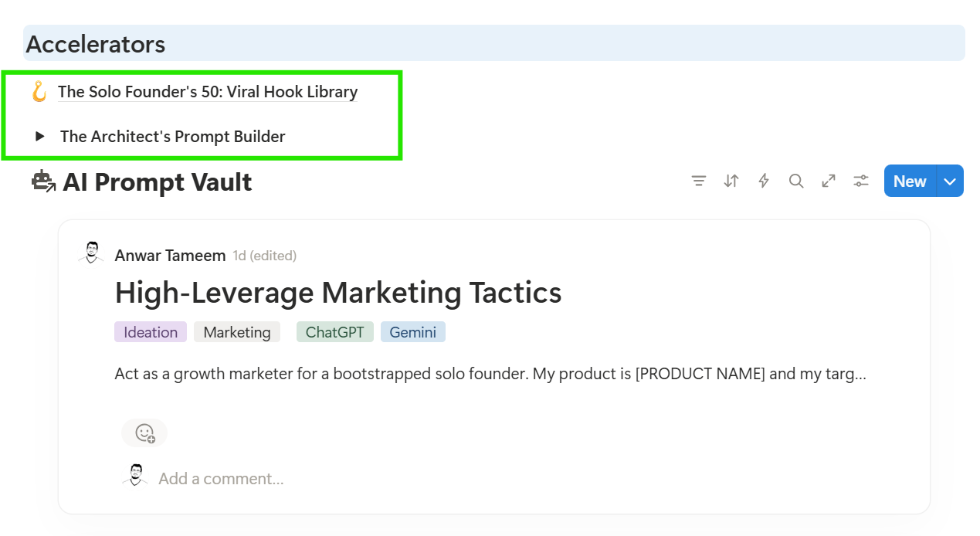The height and width of the screenshot is (536, 980).
Task: Click the New button
Action: click(910, 181)
